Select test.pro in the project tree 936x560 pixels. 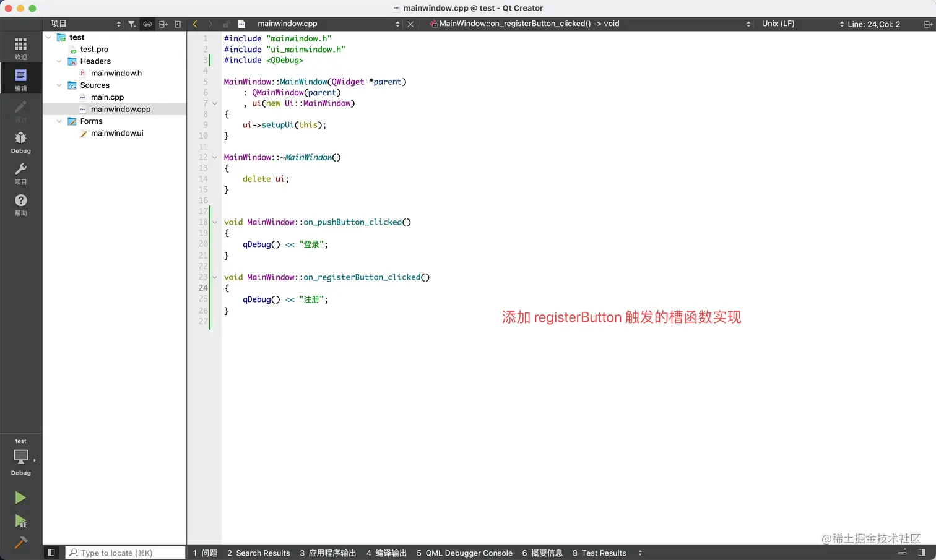click(x=94, y=50)
